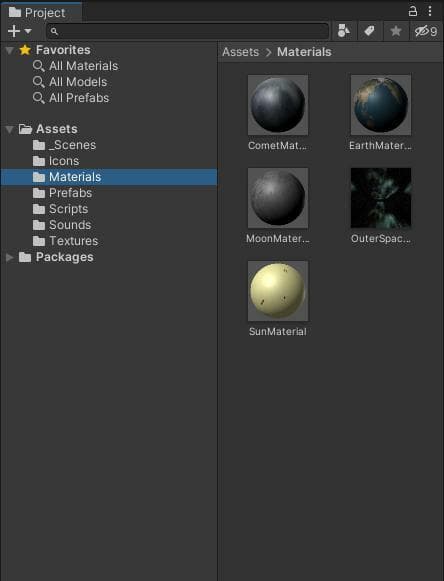
Task: Click the Search by Label tag icon
Action: [369, 31]
